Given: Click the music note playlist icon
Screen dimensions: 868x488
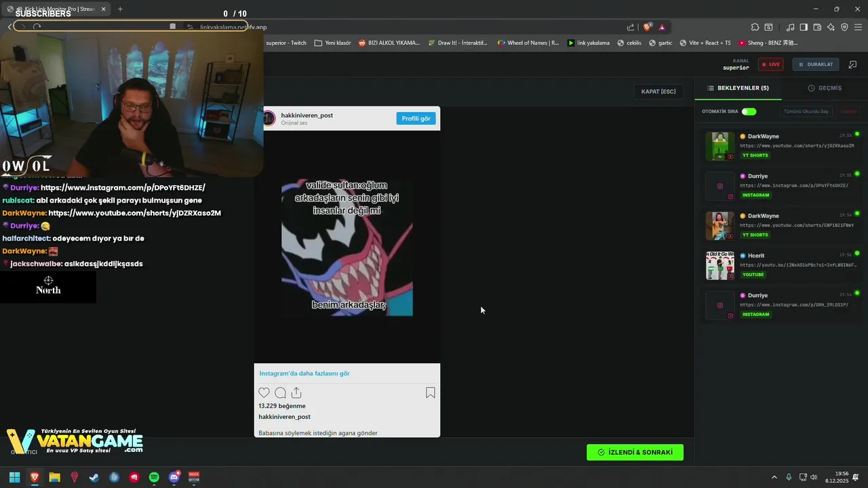Looking at the screenshot, I should click(791, 27).
